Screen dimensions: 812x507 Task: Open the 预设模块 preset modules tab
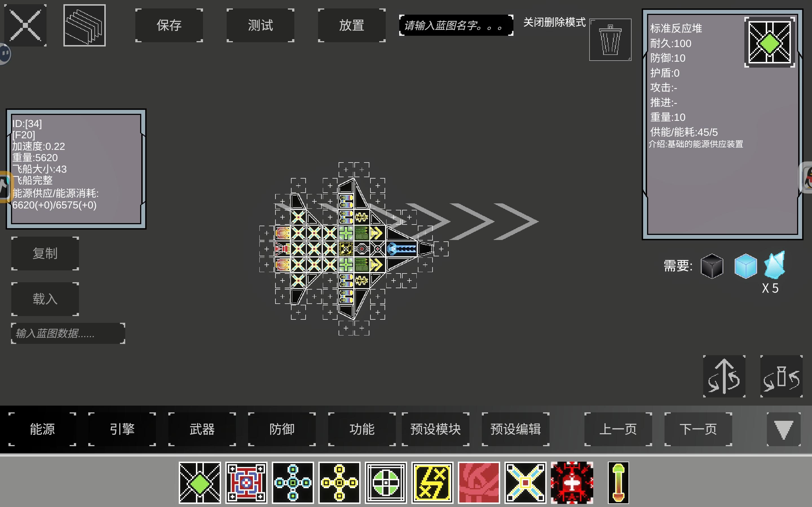click(x=436, y=429)
